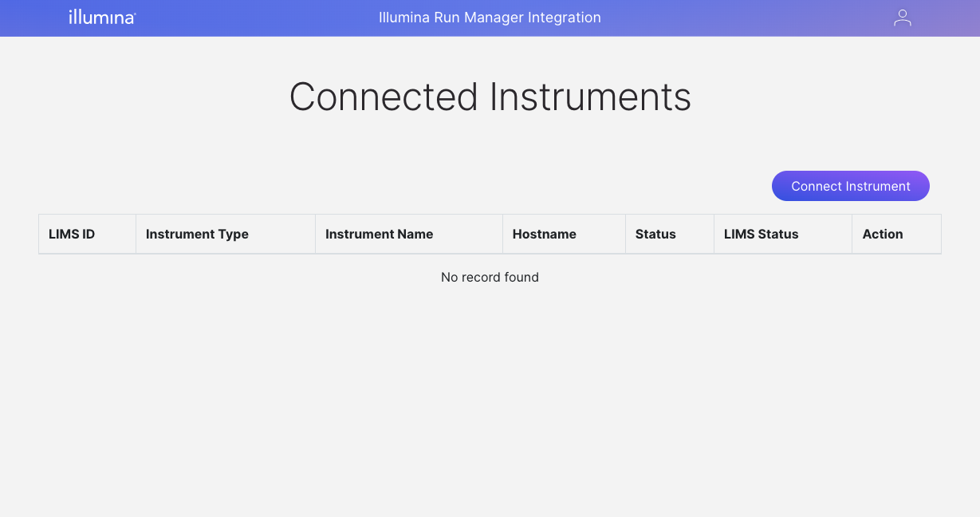
Task: Click the LIMS Status column header
Action: click(x=761, y=234)
